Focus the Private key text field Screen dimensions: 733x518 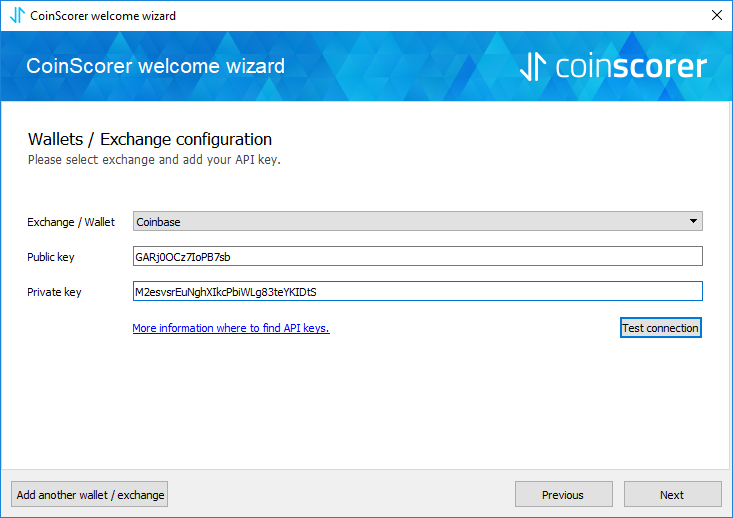(417, 291)
